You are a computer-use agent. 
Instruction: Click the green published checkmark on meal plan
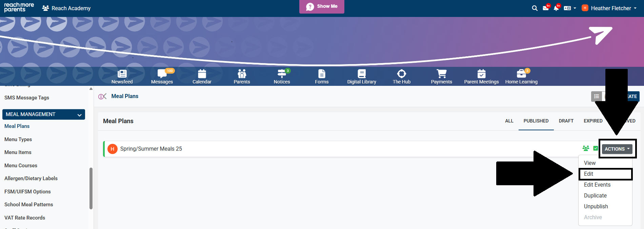coord(596,149)
